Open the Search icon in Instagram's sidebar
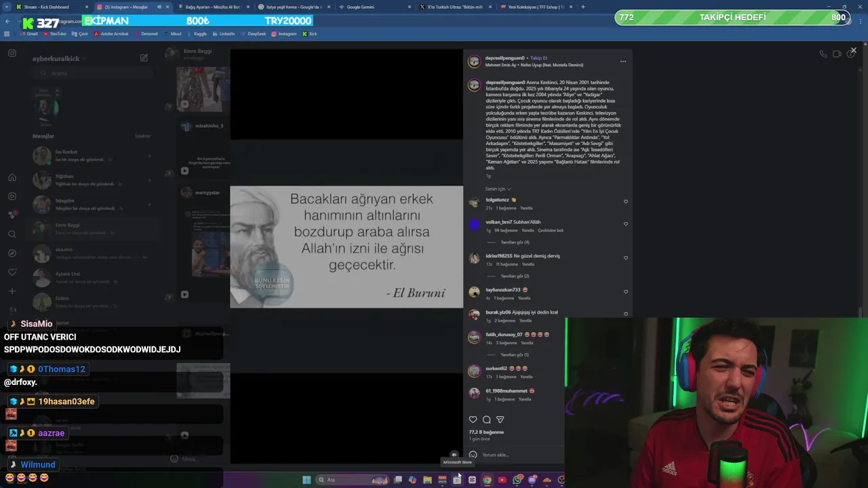This screenshot has width=868, height=488. (x=12, y=235)
